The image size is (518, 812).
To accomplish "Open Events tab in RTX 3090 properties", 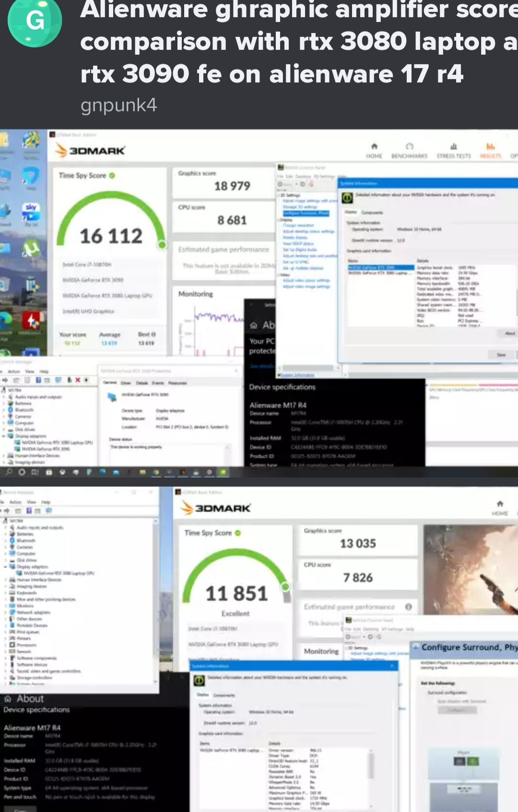I will coord(158,383).
